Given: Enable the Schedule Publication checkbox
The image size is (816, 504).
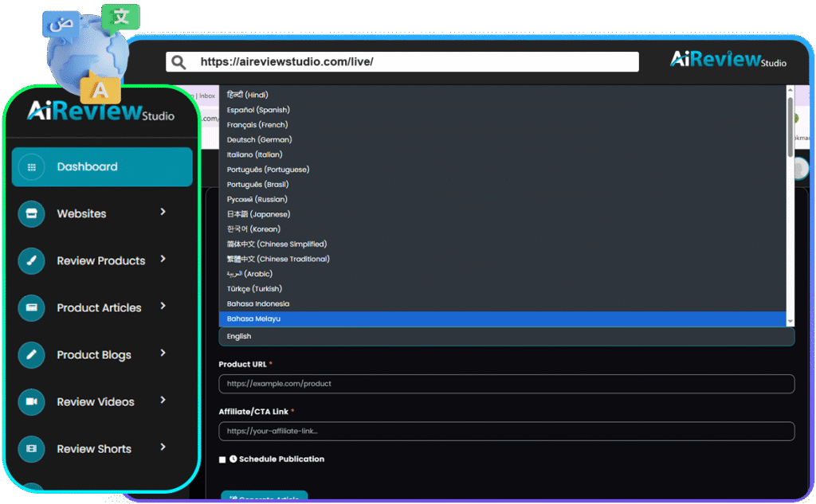Looking at the screenshot, I should 222,459.
